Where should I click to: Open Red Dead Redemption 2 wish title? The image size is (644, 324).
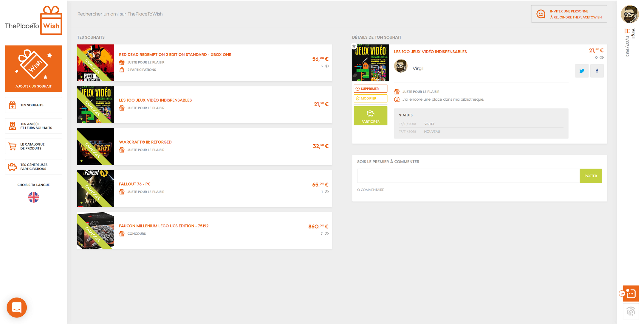pos(175,54)
